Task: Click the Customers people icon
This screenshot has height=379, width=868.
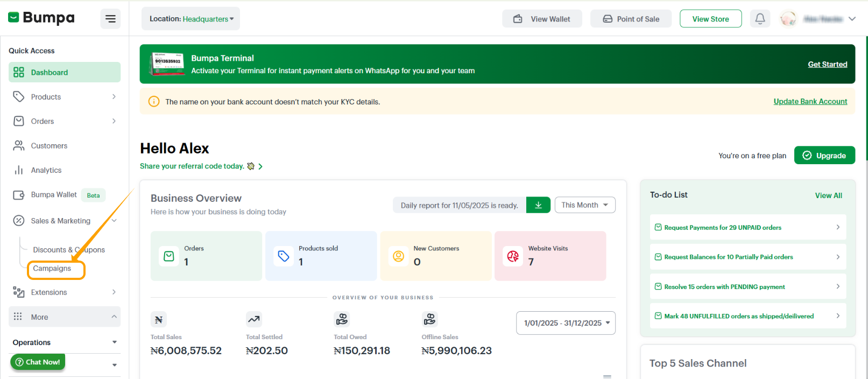Action: (x=19, y=145)
